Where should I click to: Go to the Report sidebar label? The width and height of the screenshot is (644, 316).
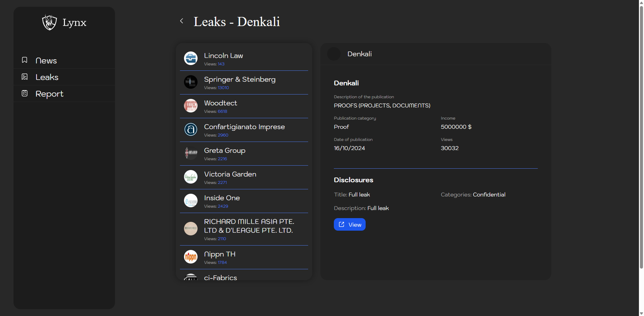[x=49, y=94]
